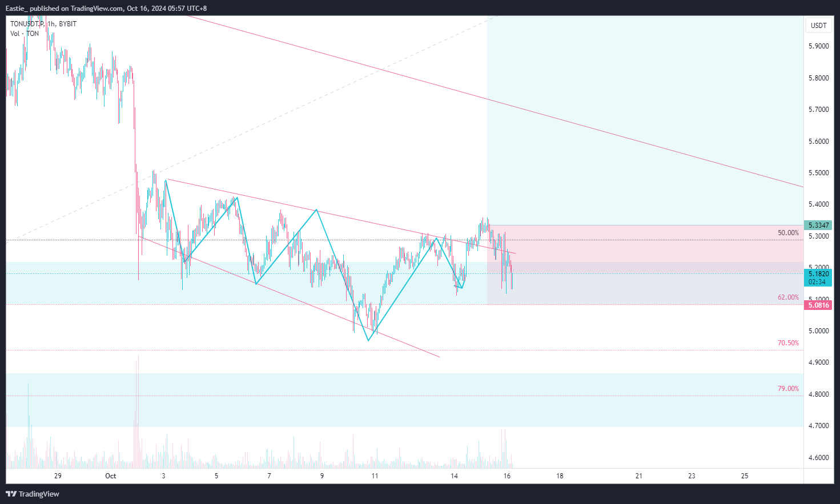Screen dimensions: 840x504
Task: Click the 5.4000 price axis value
Action: pyautogui.click(x=819, y=204)
